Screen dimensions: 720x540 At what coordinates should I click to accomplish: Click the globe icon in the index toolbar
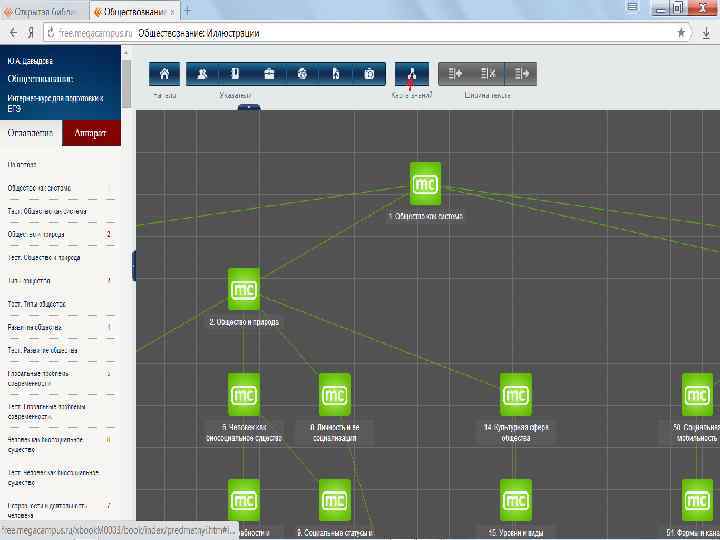point(302,73)
